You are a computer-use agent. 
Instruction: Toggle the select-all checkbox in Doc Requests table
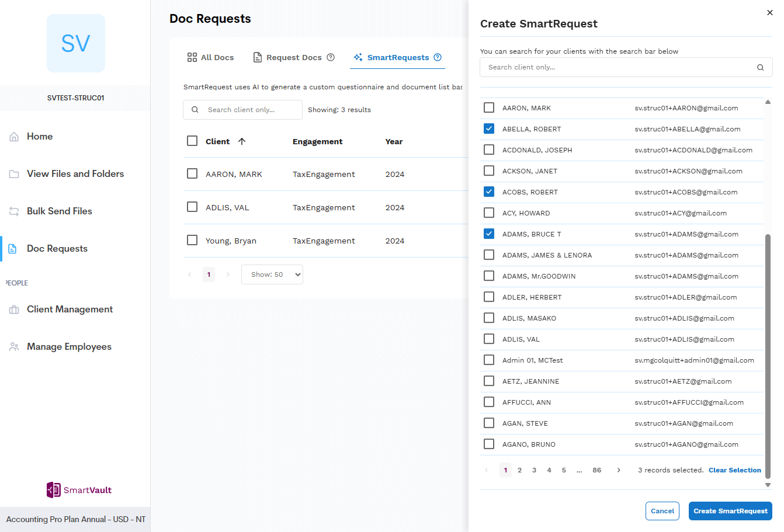[192, 141]
